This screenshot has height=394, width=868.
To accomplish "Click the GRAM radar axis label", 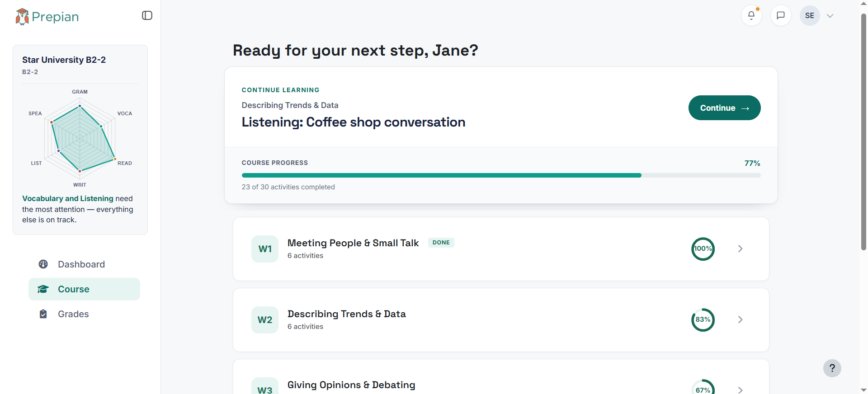I will tap(80, 92).
